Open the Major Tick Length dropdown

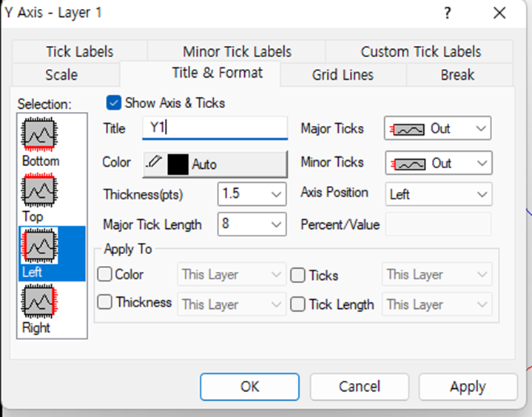[252, 224]
